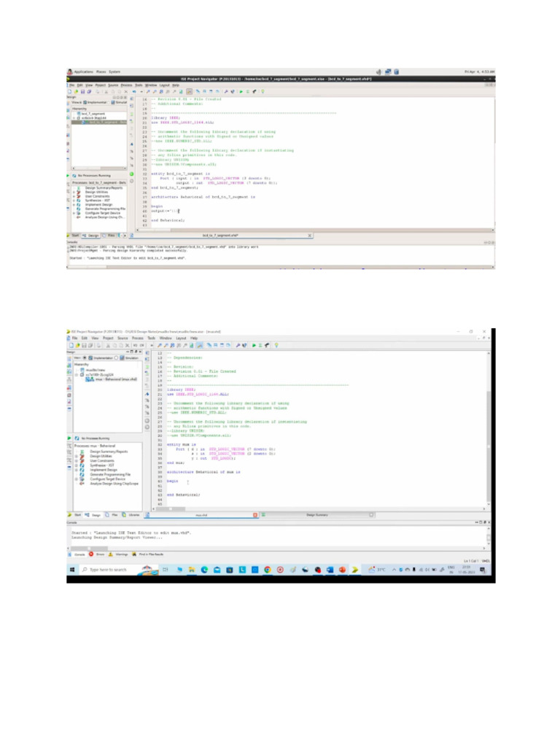Click Delete X icon in mux window toolbar

point(127,345)
